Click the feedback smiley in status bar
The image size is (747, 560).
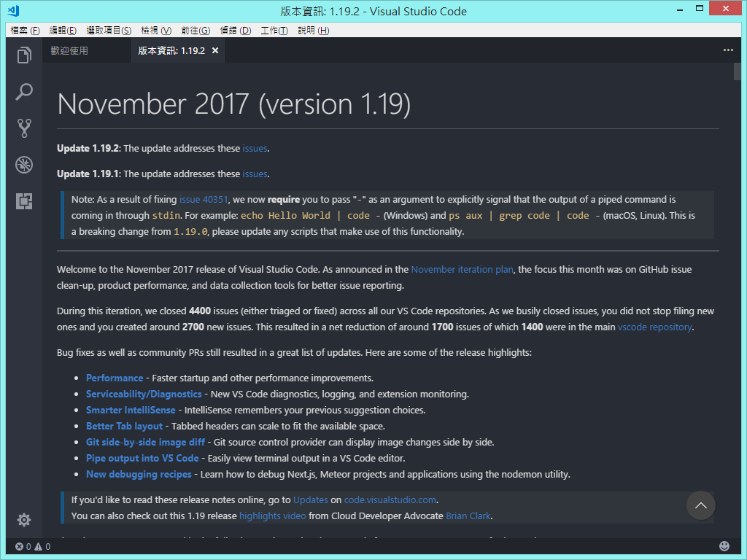click(724, 546)
